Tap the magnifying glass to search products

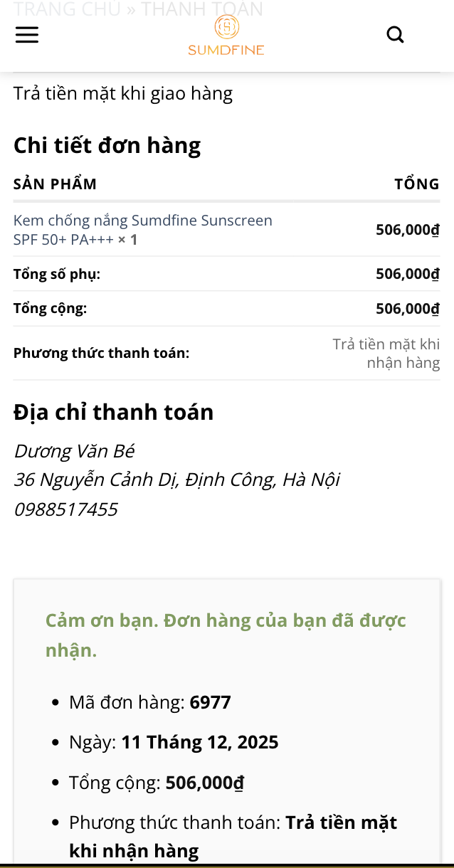396,34
